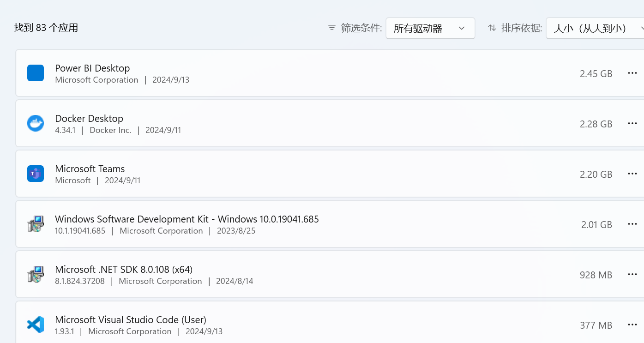The width and height of the screenshot is (644, 343).
Task: Click the 排序依据 label
Action: point(522,28)
